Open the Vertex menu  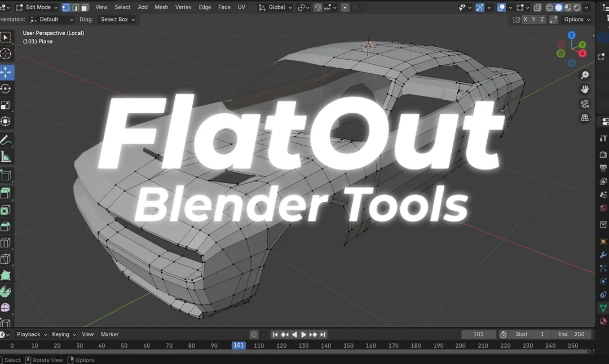click(183, 7)
